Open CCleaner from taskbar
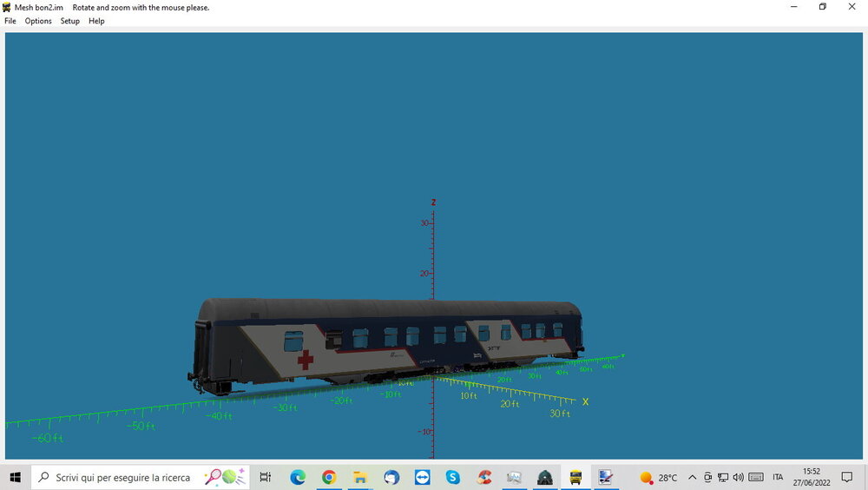This screenshot has height=490, width=868. [x=484, y=477]
